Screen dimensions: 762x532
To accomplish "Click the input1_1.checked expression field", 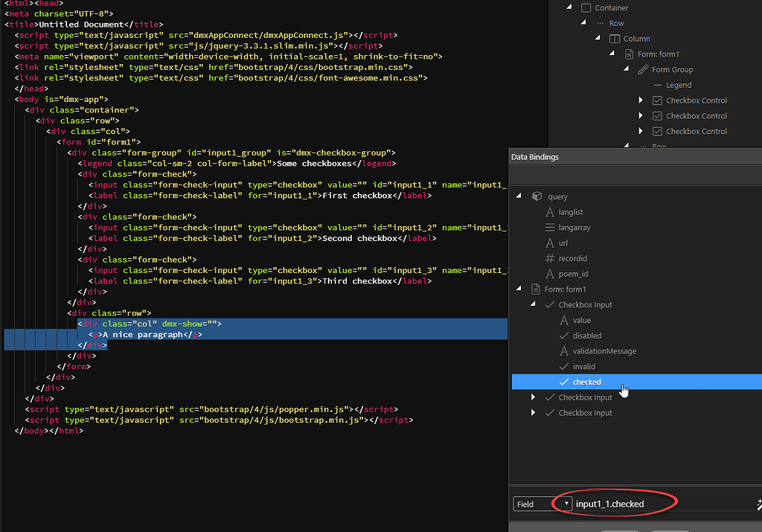I will point(663,504).
